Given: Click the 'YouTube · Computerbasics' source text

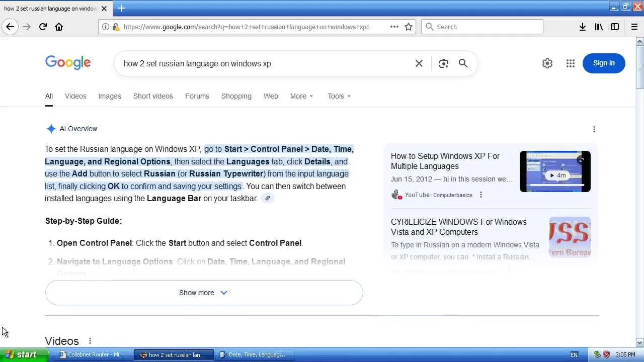Looking at the screenshot, I should 439,195.
